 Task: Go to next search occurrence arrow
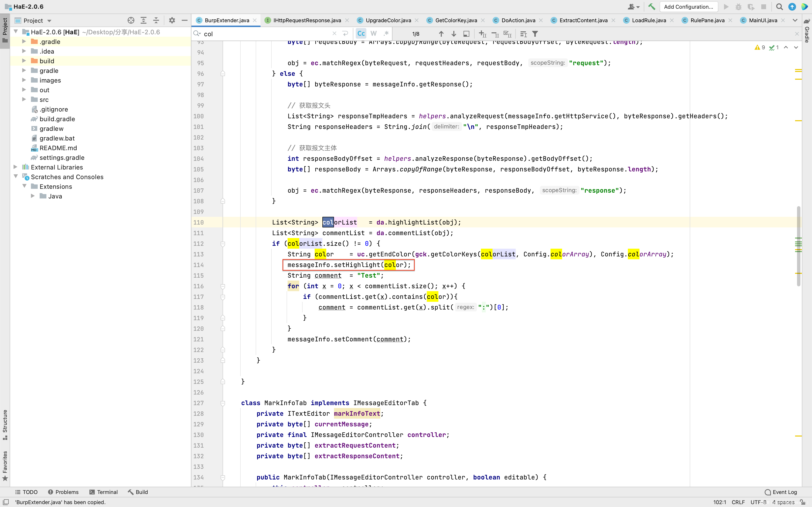pyautogui.click(x=454, y=34)
